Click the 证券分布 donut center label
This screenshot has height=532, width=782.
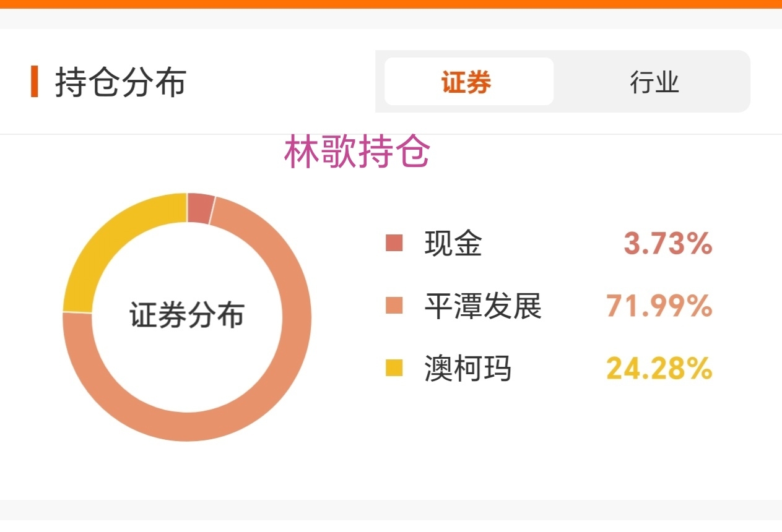coord(187,315)
